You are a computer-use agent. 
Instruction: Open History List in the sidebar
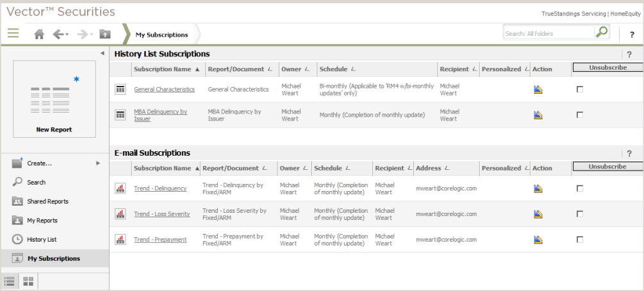[42, 239]
